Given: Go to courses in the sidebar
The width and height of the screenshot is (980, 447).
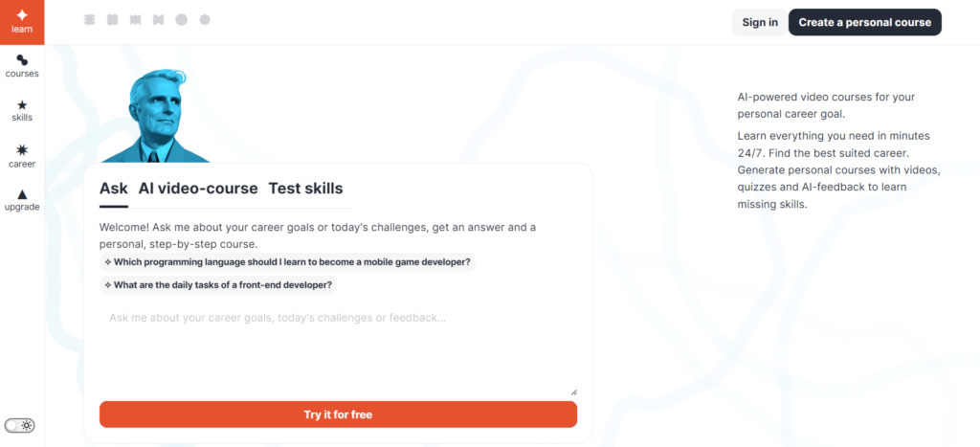Looking at the screenshot, I should pyautogui.click(x=22, y=65).
